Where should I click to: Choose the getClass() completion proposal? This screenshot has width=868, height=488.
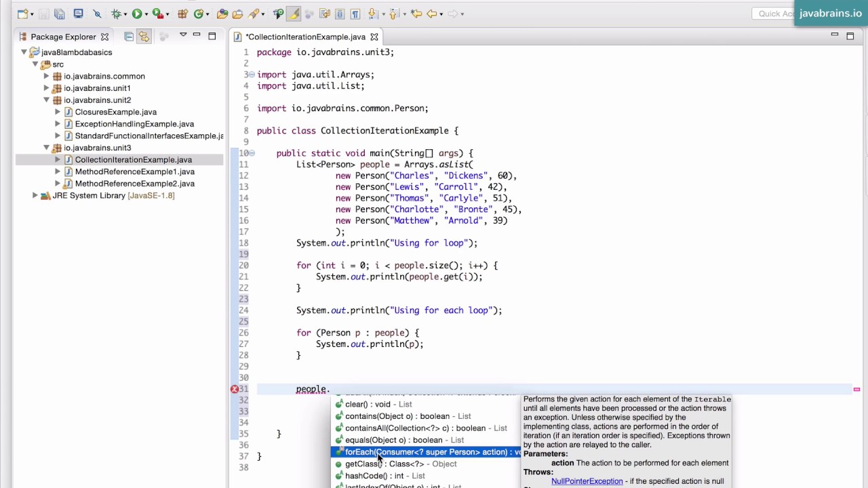(400, 464)
